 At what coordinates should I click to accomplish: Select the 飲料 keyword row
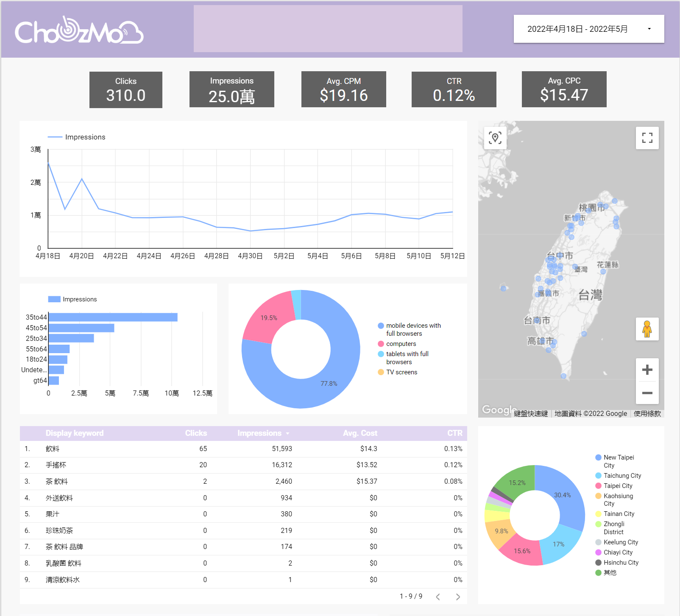point(53,449)
